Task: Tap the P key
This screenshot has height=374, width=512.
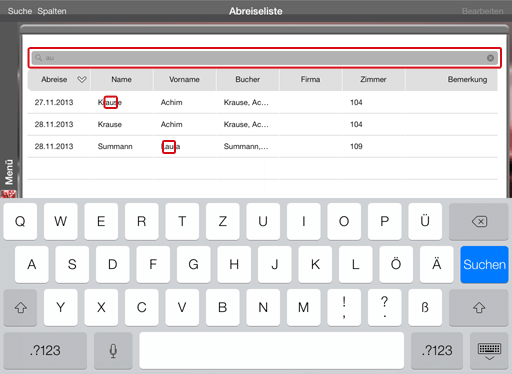Action: coord(385,221)
